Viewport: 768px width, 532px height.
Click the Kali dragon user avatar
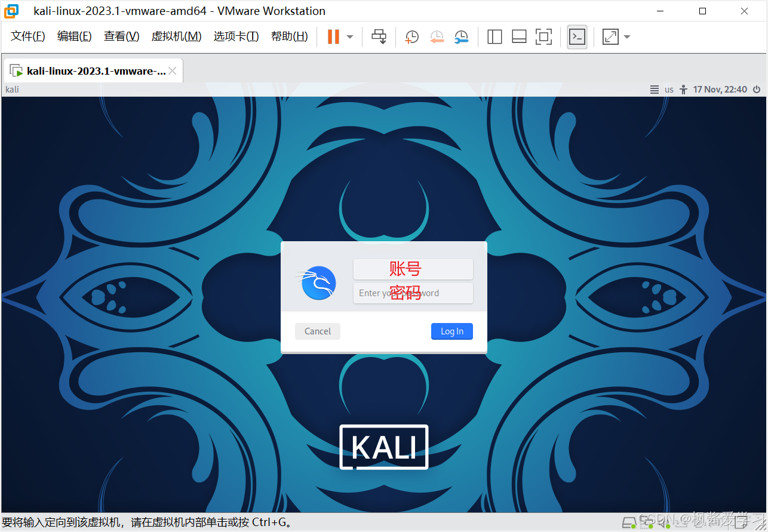tap(317, 282)
